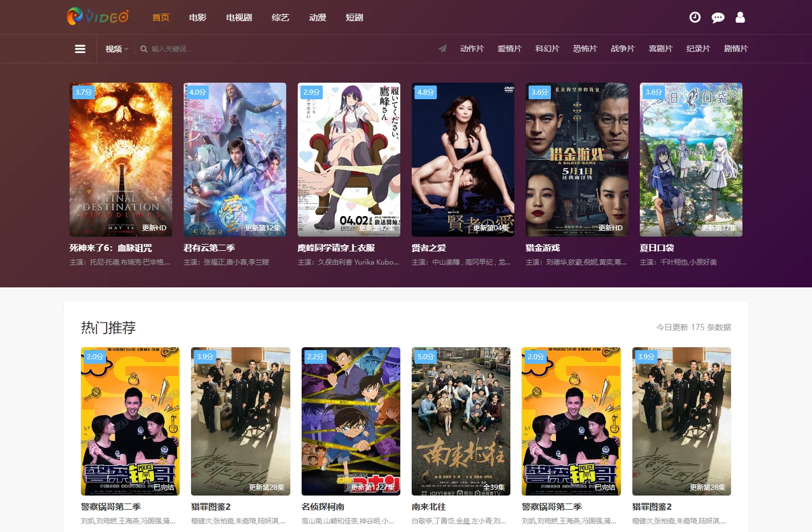Viewport: 812px width, 532px height.
Task: Click the 全39集 episode label
Action: [x=494, y=488]
